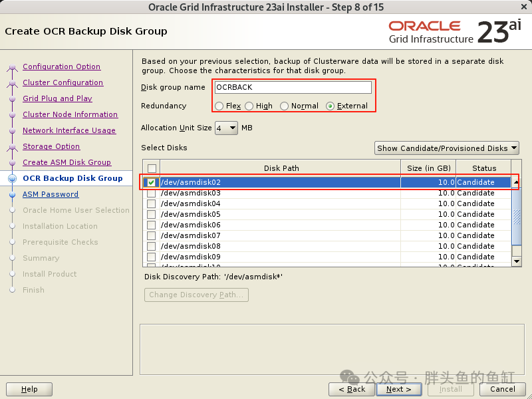Tick the /dev/asmdisk04 disk checkbox

[x=152, y=203]
